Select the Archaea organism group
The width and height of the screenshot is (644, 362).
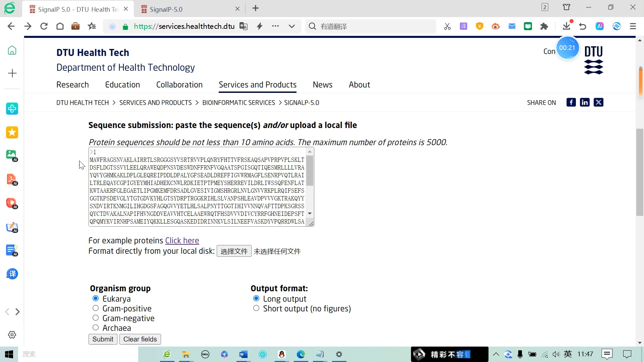pyautogui.click(x=96, y=327)
